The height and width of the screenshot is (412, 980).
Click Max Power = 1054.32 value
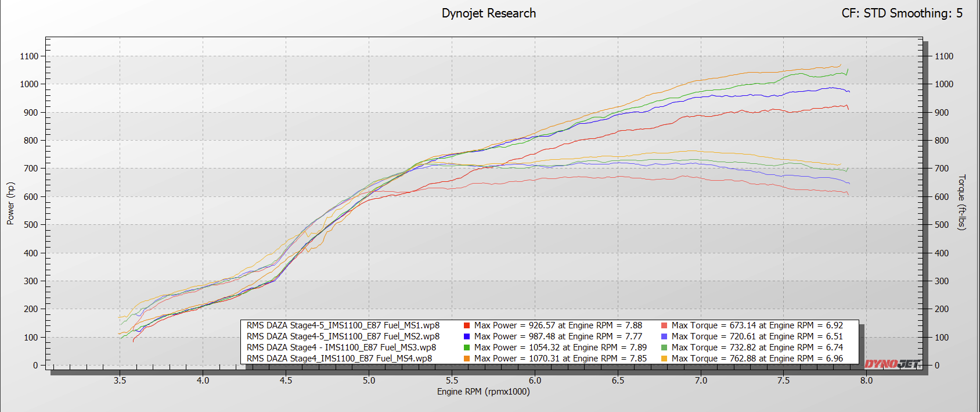coord(560,347)
